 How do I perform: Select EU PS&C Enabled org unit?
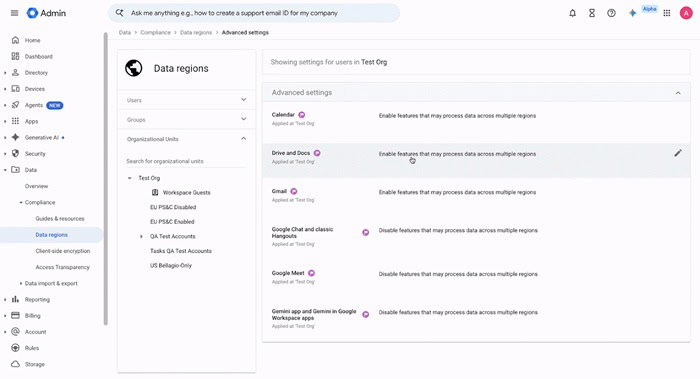click(x=172, y=221)
